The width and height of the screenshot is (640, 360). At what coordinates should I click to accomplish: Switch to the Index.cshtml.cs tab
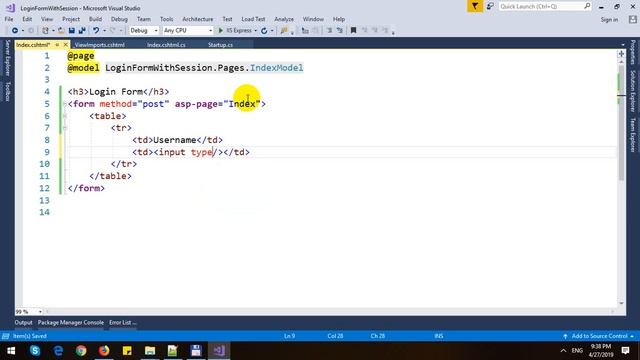click(x=166, y=45)
